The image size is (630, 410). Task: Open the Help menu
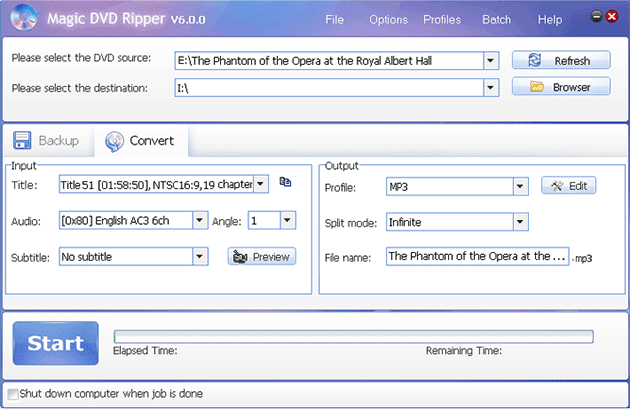(x=550, y=20)
